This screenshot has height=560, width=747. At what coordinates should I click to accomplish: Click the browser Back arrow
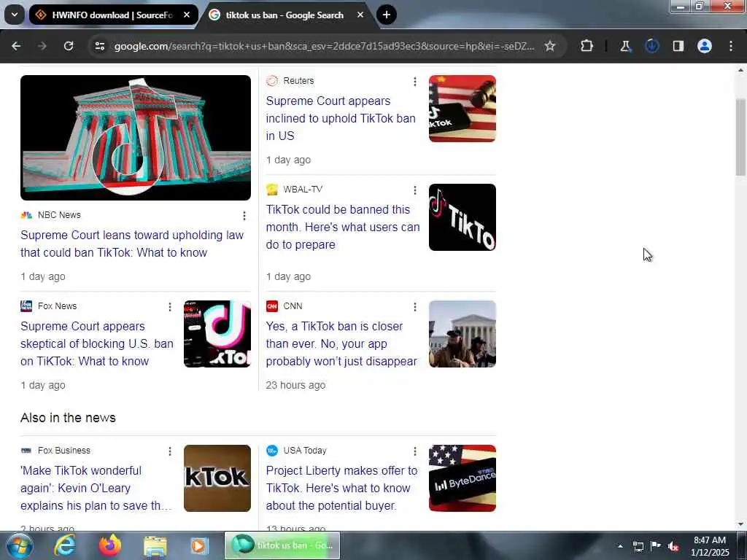pyautogui.click(x=16, y=46)
